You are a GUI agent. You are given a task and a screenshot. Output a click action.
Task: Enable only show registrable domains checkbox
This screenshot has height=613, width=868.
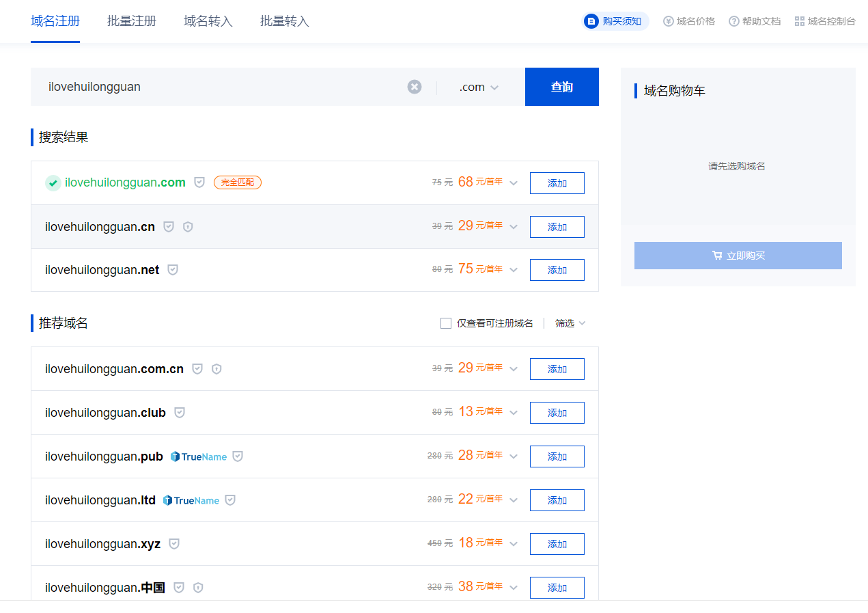point(446,323)
